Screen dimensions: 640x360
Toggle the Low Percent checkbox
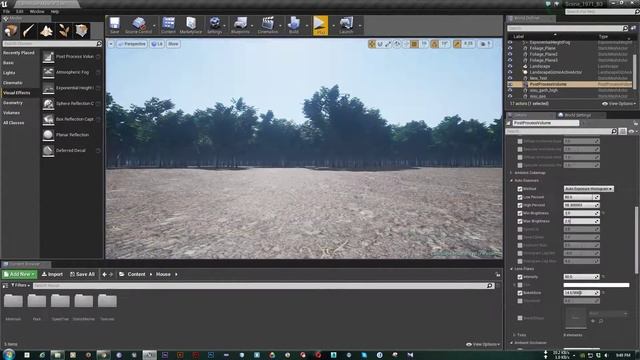click(520, 197)
